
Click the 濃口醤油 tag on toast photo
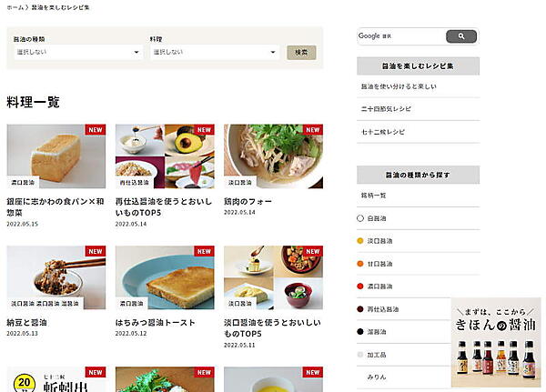tap(132, 304)
